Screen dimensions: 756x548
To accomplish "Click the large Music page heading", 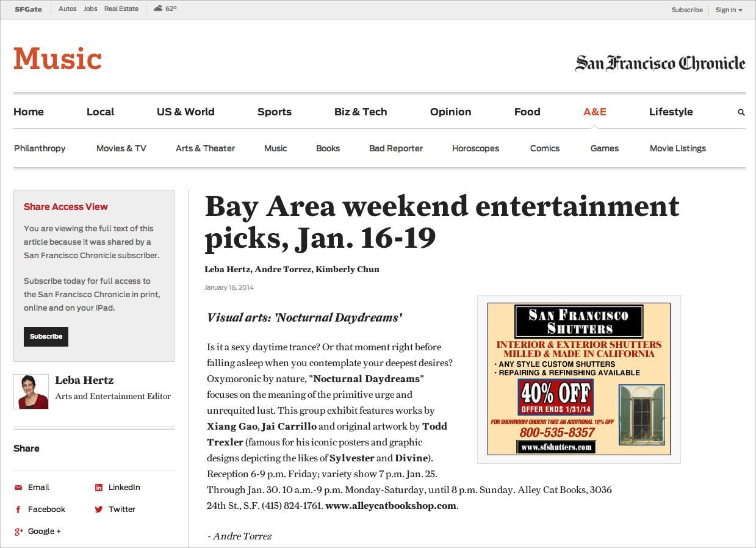I will 57,59.
